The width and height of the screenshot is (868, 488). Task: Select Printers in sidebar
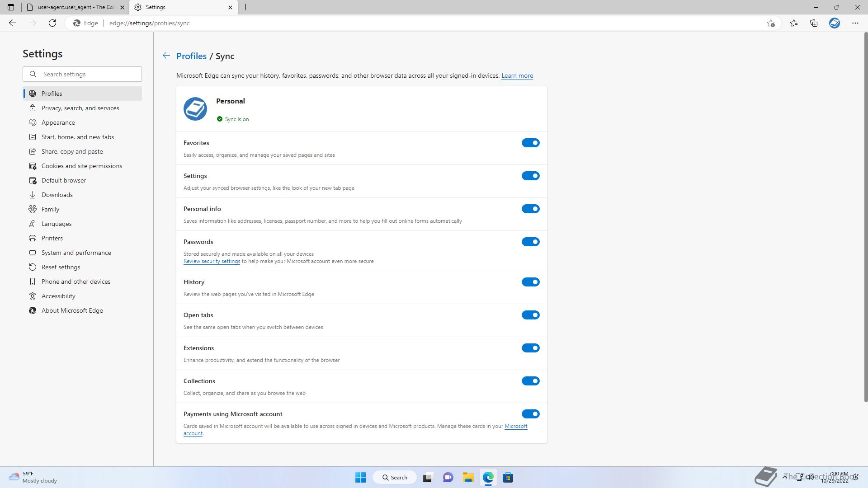pos(82,238)
